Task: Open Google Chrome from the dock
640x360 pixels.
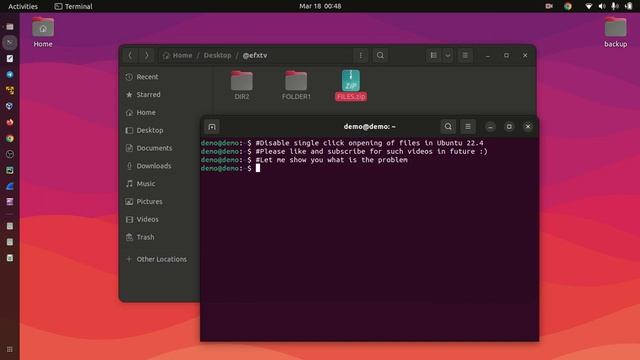Action: [x=10, y=138]
